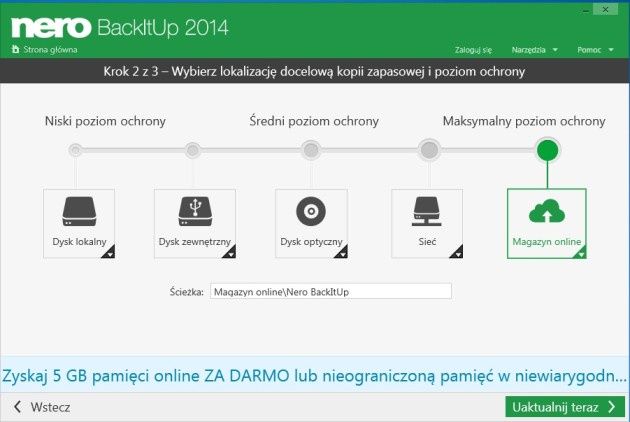The image size is (630, 422).
Task: Select the Dysk lokalny drive icon
Action: coord(79,211)
